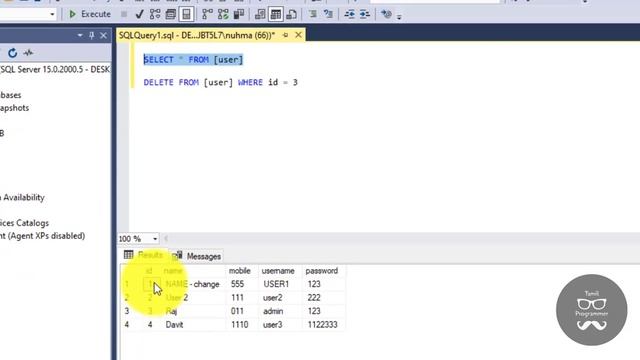Switch output to Results to Grid
Screen dimensions: 640x360
[x=276, y=14]
